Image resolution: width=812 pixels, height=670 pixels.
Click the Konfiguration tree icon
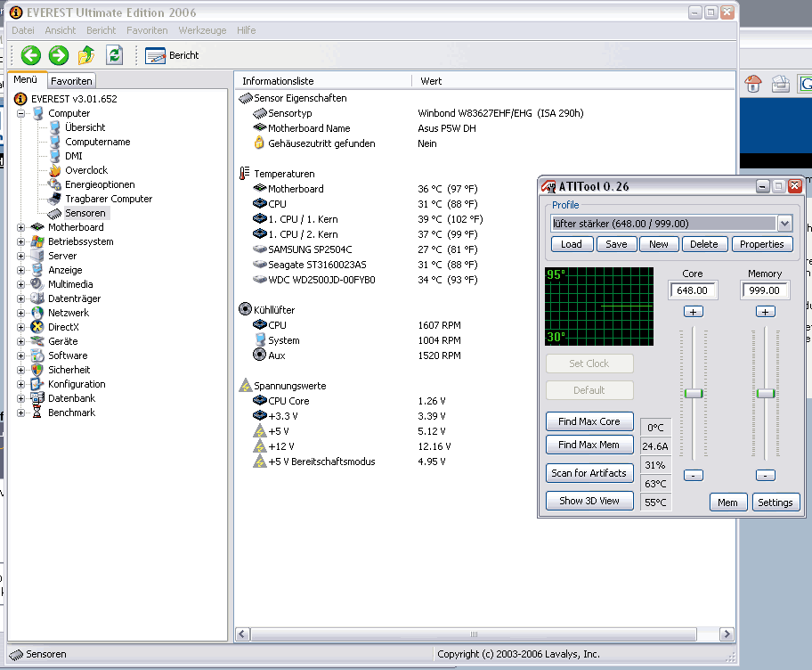point(37,384)
